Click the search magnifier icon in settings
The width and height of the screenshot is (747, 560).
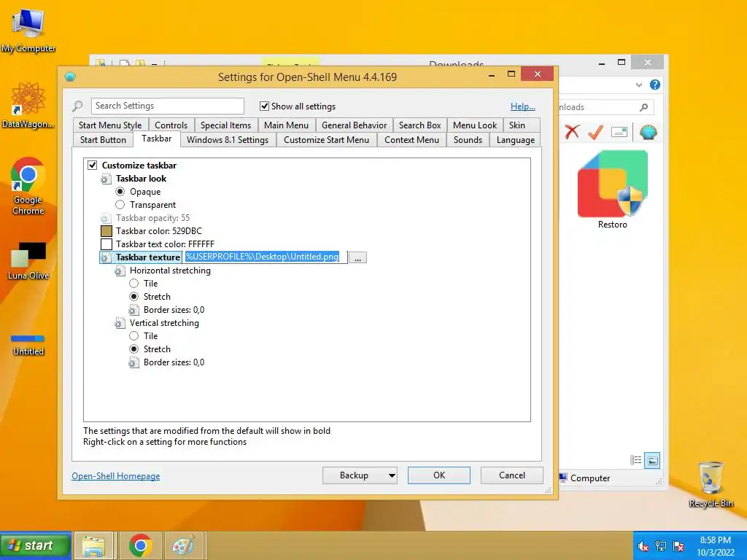[77, 106]
